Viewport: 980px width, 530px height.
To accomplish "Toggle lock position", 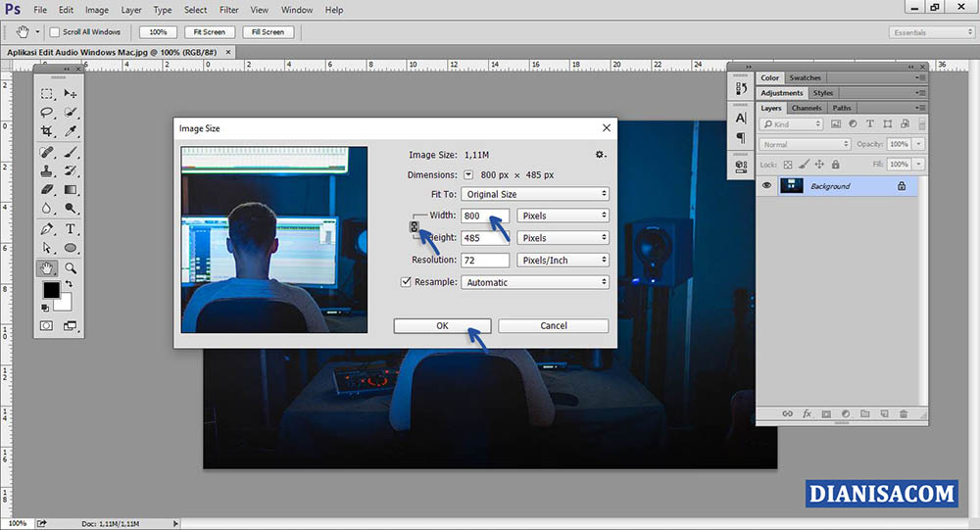I will click(819, 165).
